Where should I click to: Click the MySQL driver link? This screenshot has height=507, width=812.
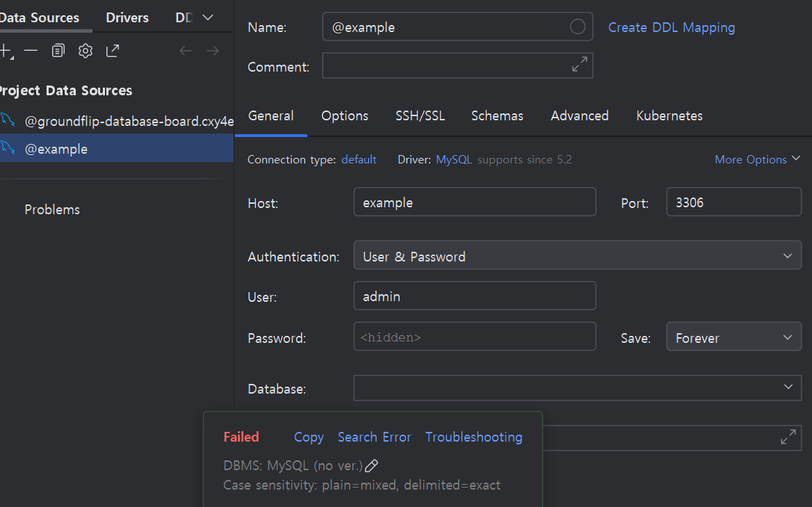(454, 159)
